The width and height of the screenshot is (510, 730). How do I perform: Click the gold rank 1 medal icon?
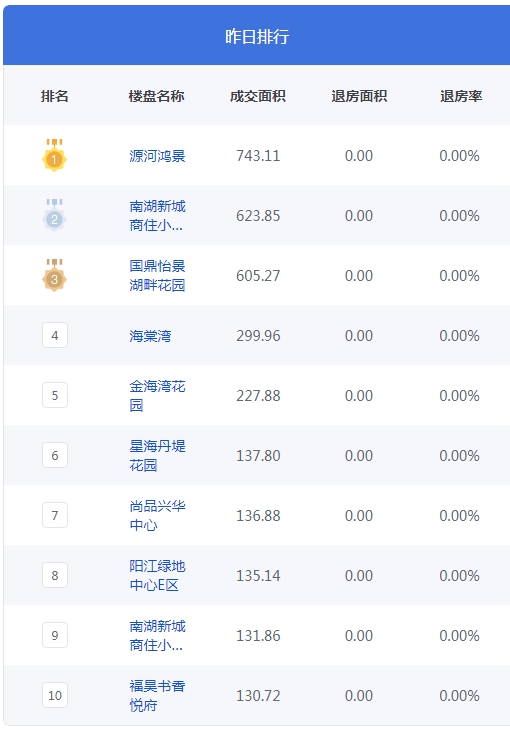(x=54, y=155)
